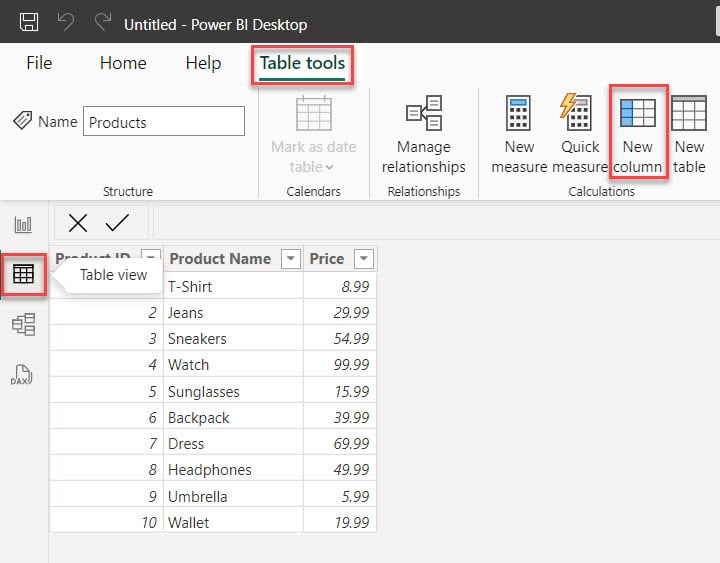Screen dimensions: 720x563
Task: Save the Power BI file
Action: [x=28, y=22]
